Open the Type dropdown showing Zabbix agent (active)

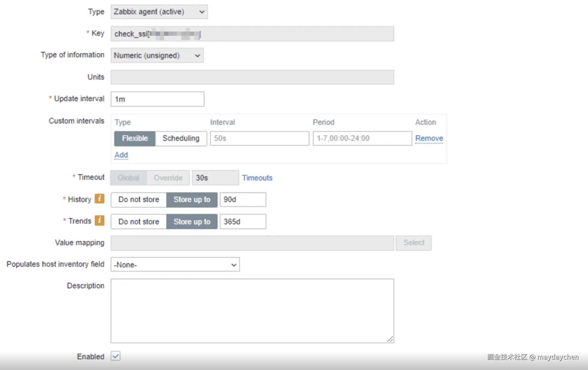coord(159,12)
